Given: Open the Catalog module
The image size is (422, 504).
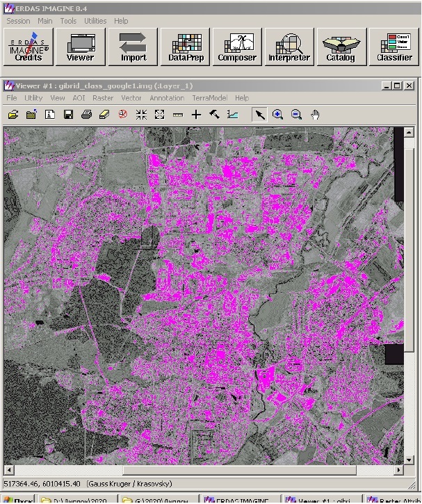Looking at the screenshot, I should pos(341,47).
